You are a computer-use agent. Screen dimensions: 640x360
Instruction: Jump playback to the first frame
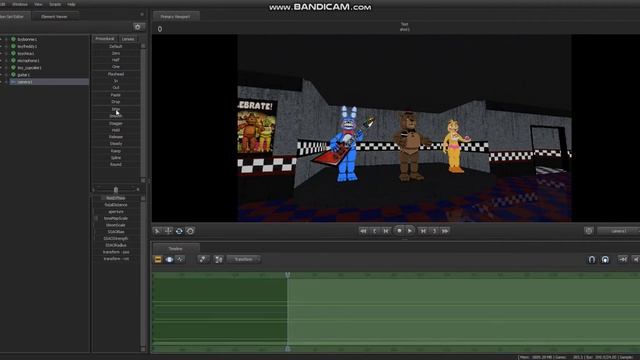(363, 231)
